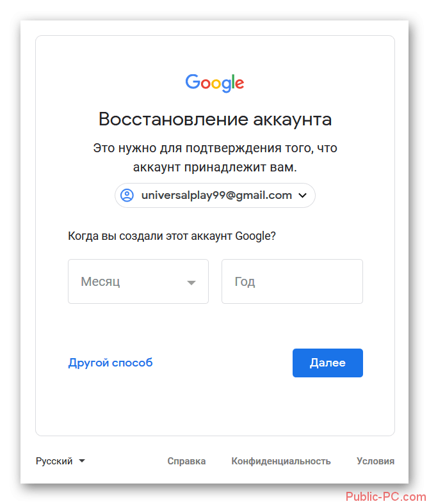Image resolution: width=429 pixels, height=504 pixels.
Task: Open the Конфиденциальность link
Action: click(281, 461)
